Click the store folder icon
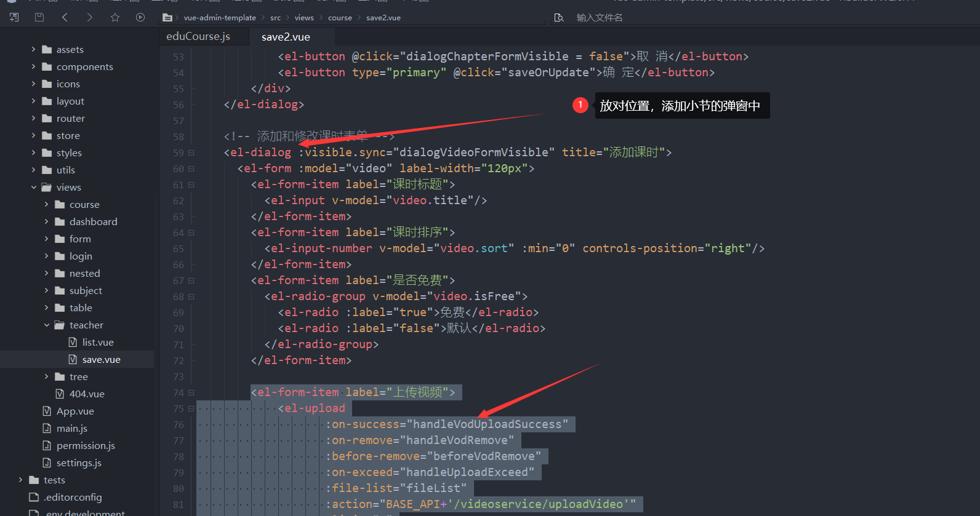The image size is (980, 516). click(47, 135)
